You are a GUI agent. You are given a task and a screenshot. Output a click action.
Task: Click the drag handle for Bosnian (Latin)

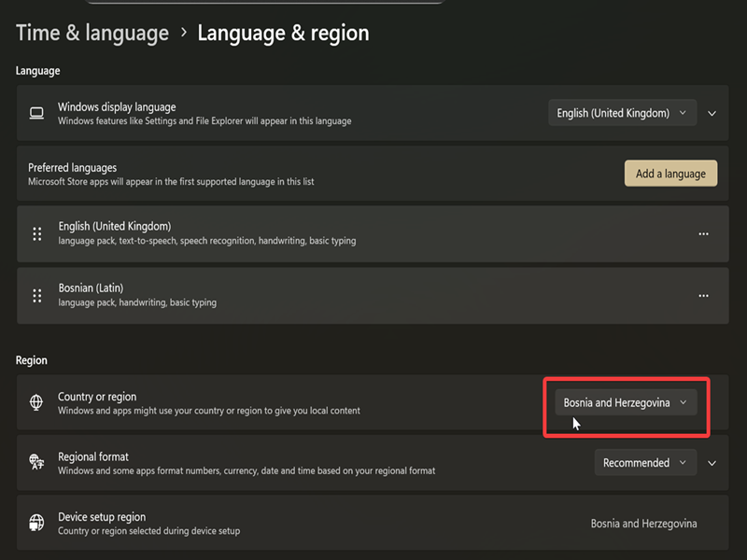(x=38, y=295)
